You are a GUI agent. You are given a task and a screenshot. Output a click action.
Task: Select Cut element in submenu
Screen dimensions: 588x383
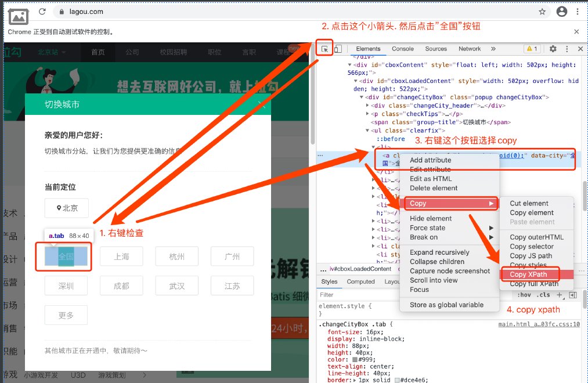point(529,203)
